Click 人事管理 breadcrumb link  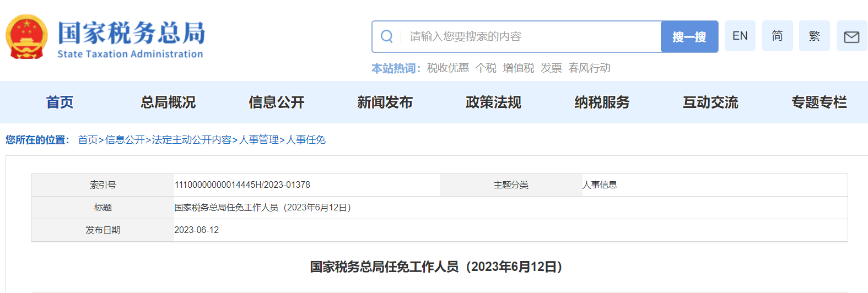[x=258, y=140]
